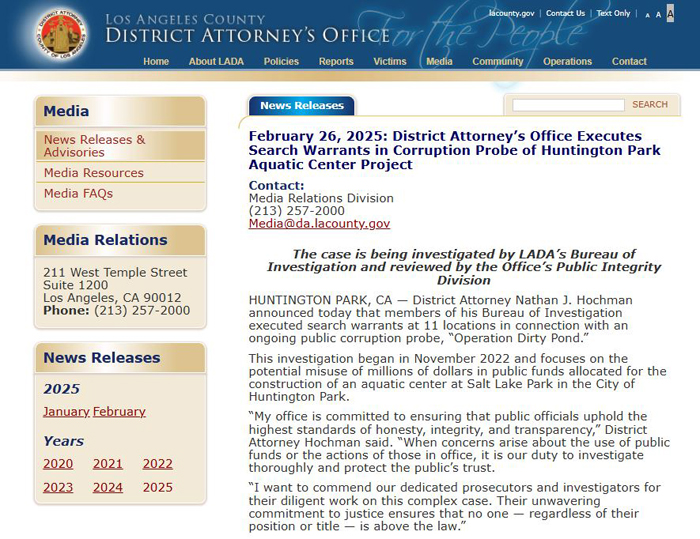This screenshot has height=539, width=700.
Task: Open the Home menu item
Action: (x=156, y=62)
